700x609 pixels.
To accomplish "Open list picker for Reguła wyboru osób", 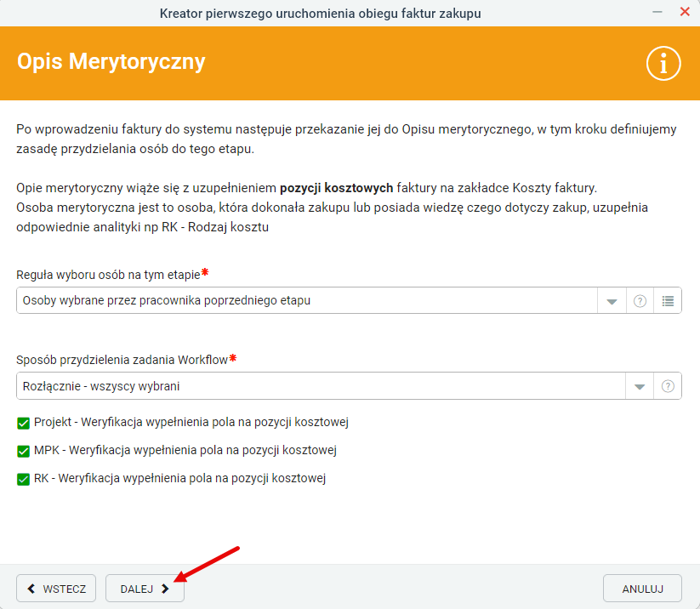I will 668,301.
